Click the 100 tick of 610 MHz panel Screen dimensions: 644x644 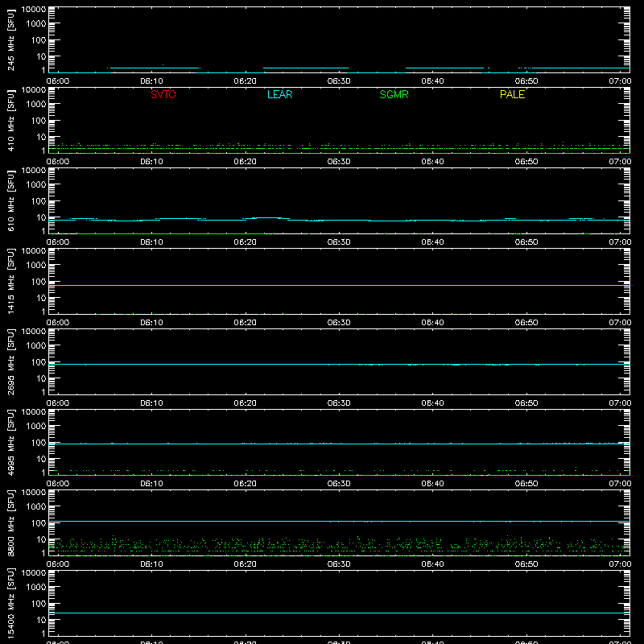click(x=38, y=201)
